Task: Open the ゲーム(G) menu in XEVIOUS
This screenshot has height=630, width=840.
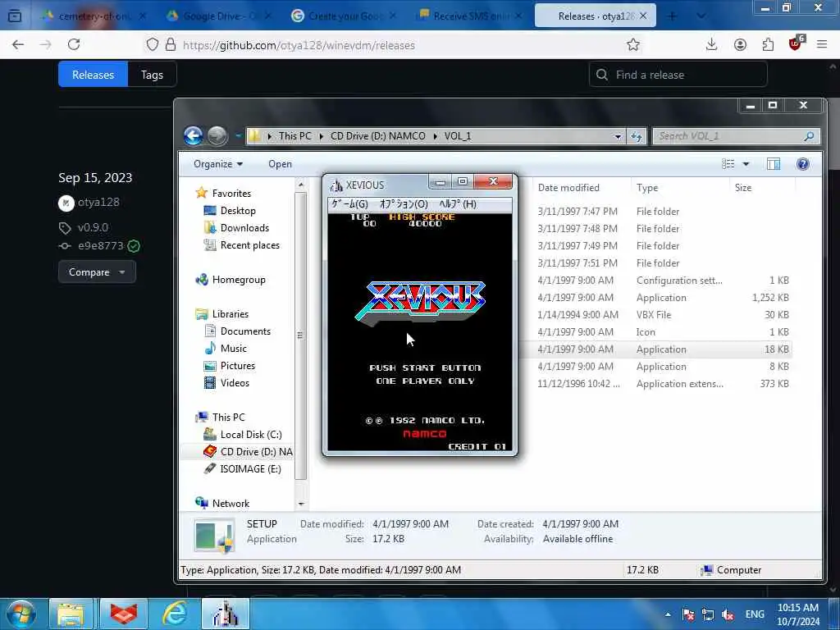Action: click(x=349, y=204)
